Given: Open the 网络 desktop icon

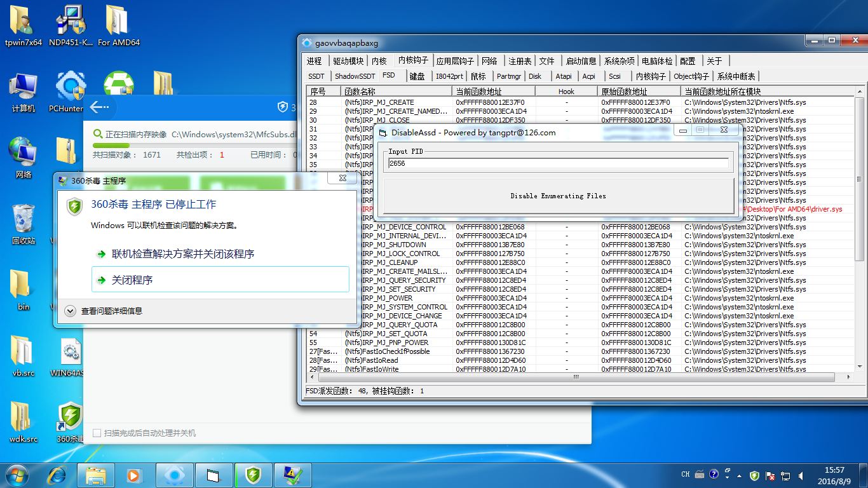Looking at the screenshot, I should pos(24,159).
